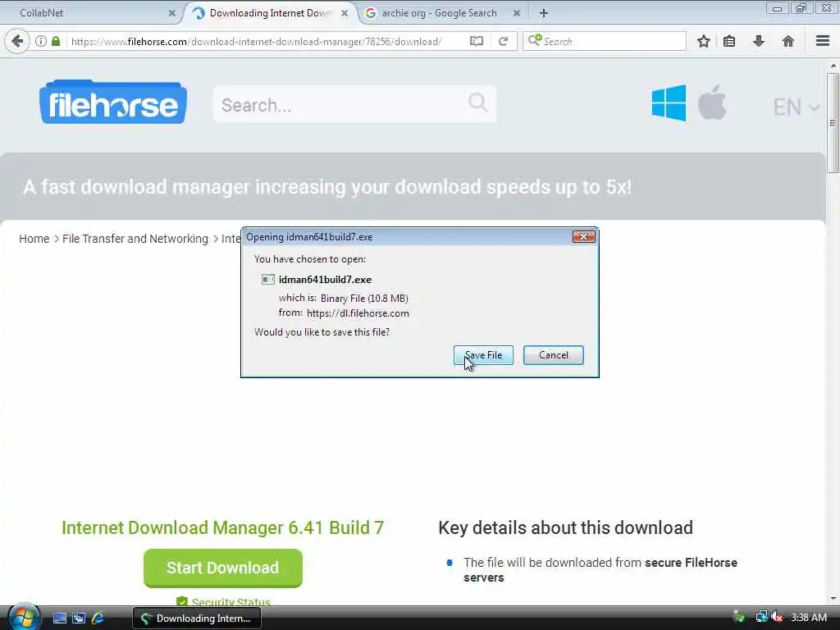This screenshot has height=630, width=840.
Task: Click the network tray icon
Action: click(761, 617)
